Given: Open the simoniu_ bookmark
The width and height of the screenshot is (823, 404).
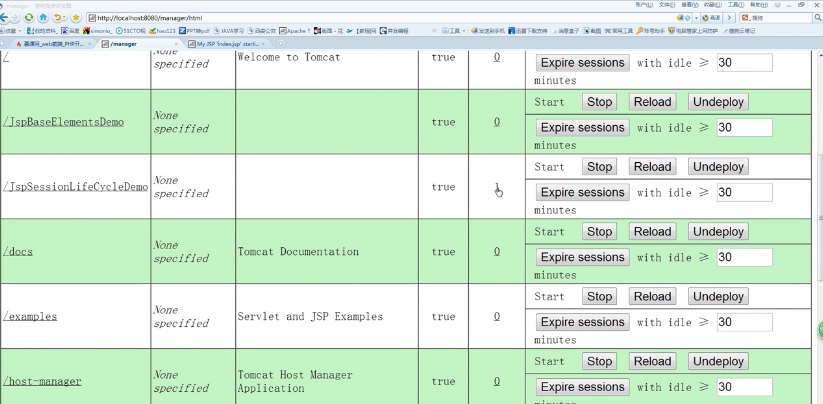Looking at the screenshot, I should point(98,31).
